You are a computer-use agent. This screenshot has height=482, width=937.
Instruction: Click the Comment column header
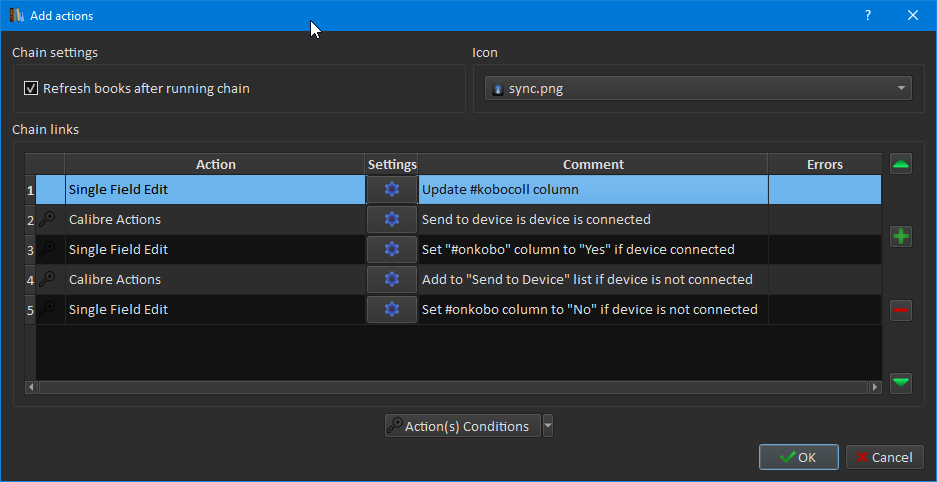click(593, 164)
